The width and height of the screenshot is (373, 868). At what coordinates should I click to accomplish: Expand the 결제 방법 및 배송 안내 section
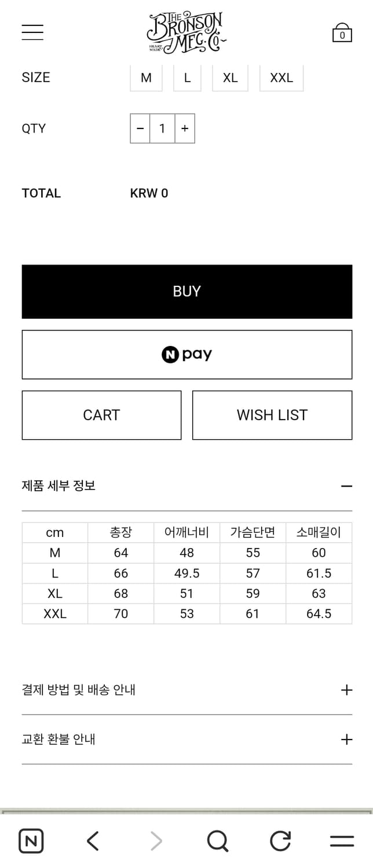tap(346, 690)
